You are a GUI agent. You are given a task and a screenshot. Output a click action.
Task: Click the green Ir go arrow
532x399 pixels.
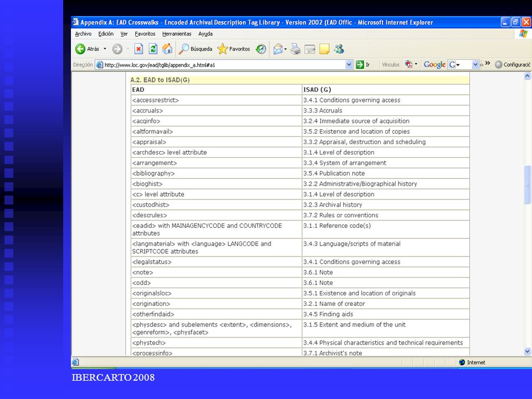(360, 64)
